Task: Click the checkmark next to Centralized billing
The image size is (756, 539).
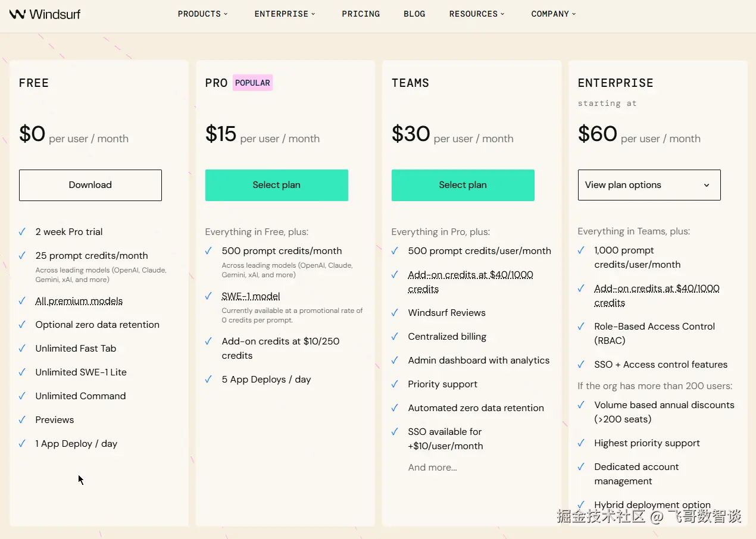Action: pyautogui.click(x=395, y=337)
